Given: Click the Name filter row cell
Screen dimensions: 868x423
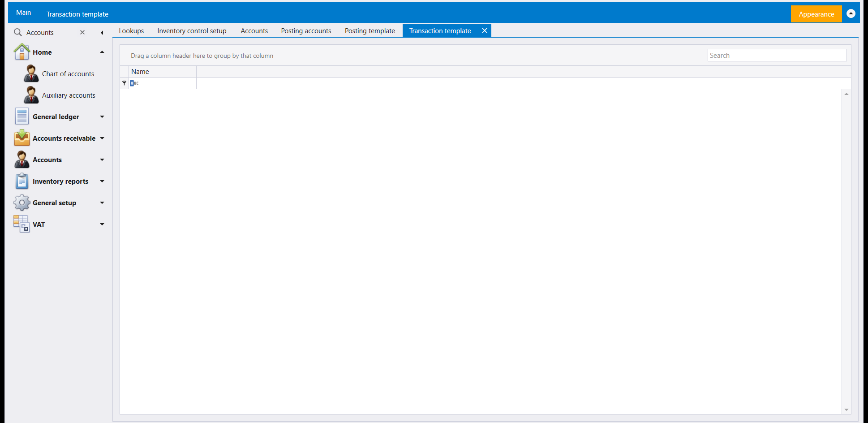Looking at the screenshot, I should (163, 83).
